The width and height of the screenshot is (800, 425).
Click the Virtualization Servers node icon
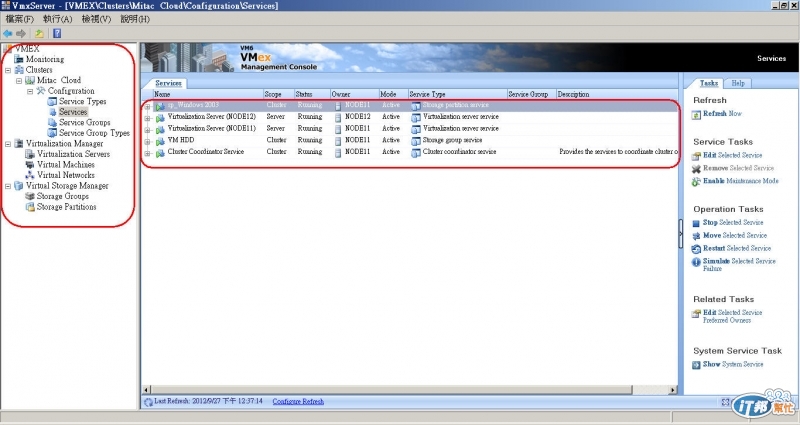(x=30, y=154)
